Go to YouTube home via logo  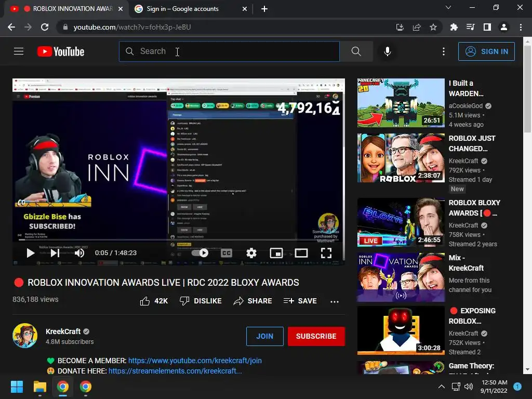tap(61, 51)
